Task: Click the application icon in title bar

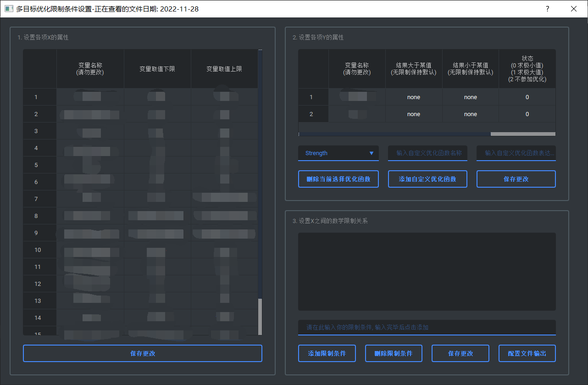Action: (8, 9)
